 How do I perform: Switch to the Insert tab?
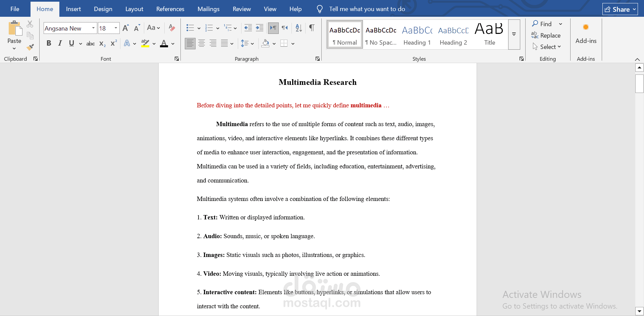click(x=73, y=9)
